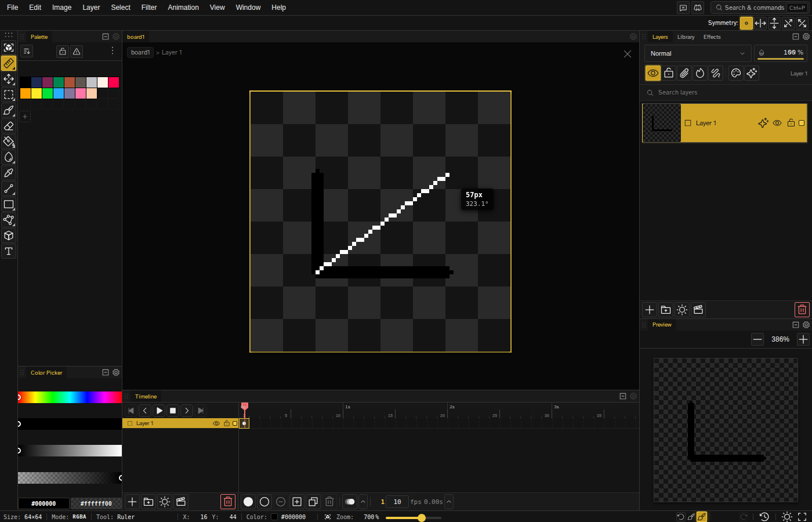This screenshot has height=522, width=812.
Task: Pick the red palette swatch
Action: coord(114,82)
